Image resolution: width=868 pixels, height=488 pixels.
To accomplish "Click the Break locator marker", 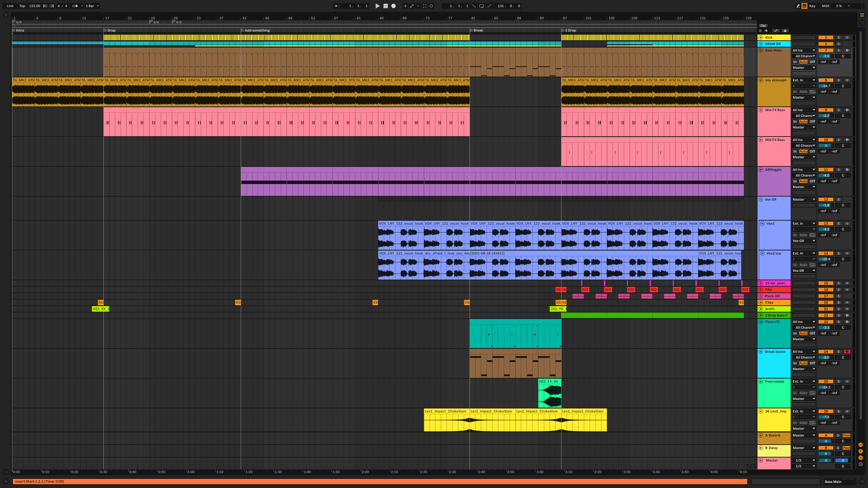I will coord(471,30).
